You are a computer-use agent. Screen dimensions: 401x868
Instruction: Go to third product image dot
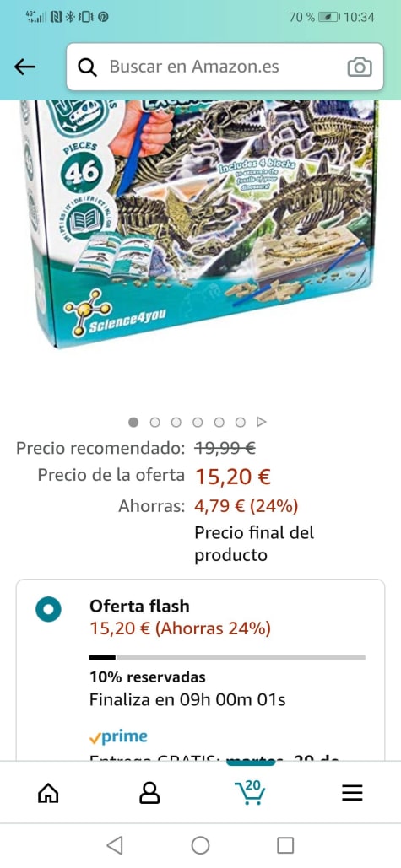[x=176, y=423]
